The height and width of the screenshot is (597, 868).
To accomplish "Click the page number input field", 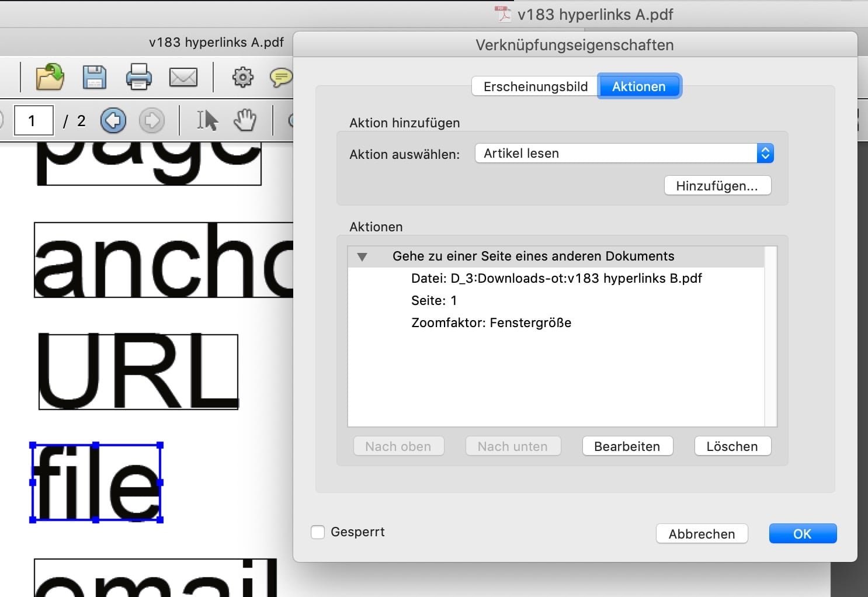I will 33,120.
